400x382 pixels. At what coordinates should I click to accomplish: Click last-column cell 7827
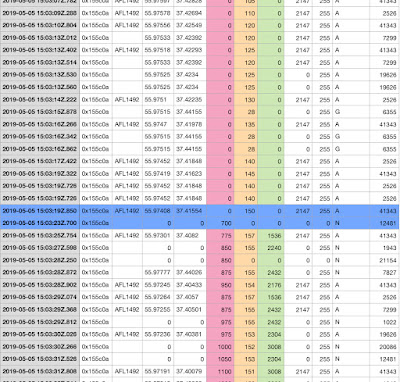click(384, 272)
